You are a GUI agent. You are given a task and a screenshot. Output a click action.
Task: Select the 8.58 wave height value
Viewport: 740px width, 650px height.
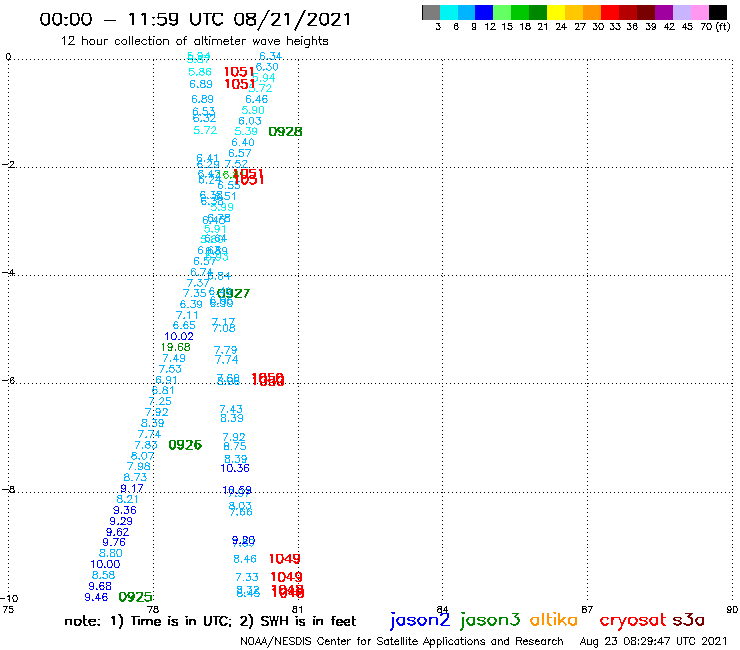point(103,575)
